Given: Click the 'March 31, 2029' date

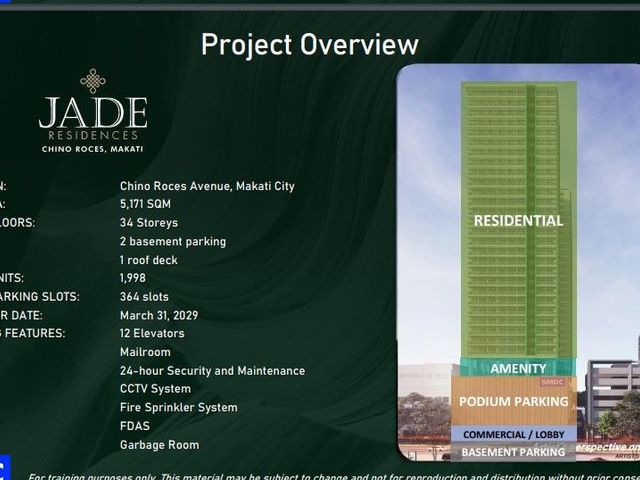Looking at the screenshot, I should pyautogui.click(x=159, y=315).
